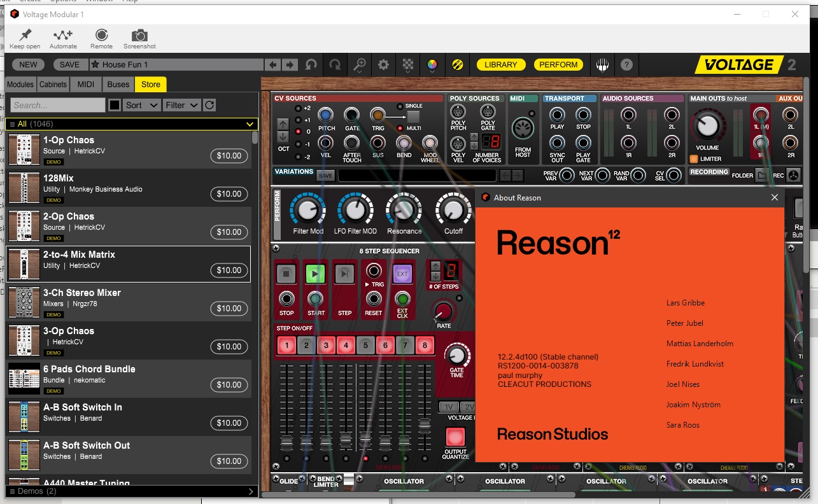Open the zoom magnifier menu

pos(360,64)
